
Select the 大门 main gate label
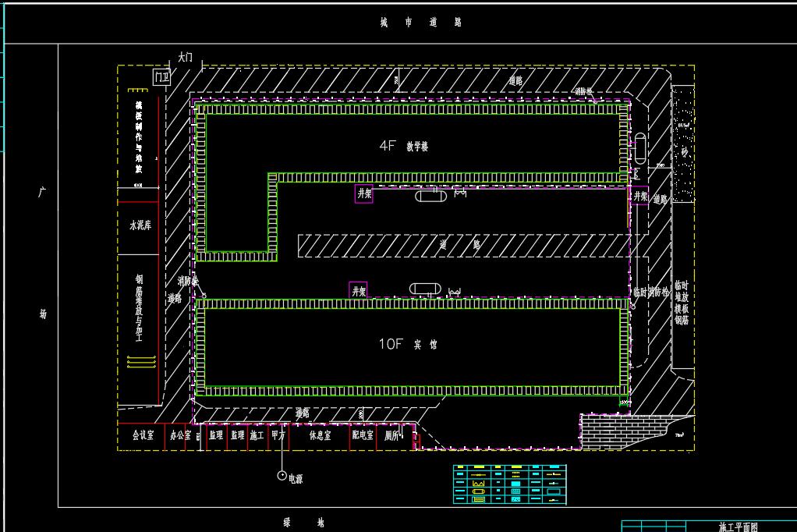click(x=185, y=57)
